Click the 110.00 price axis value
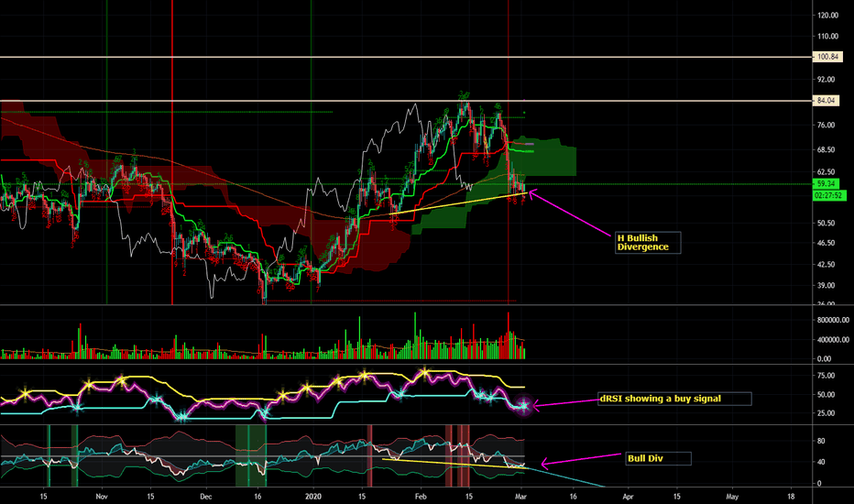854x504 pixels. [x=827, y=37]
